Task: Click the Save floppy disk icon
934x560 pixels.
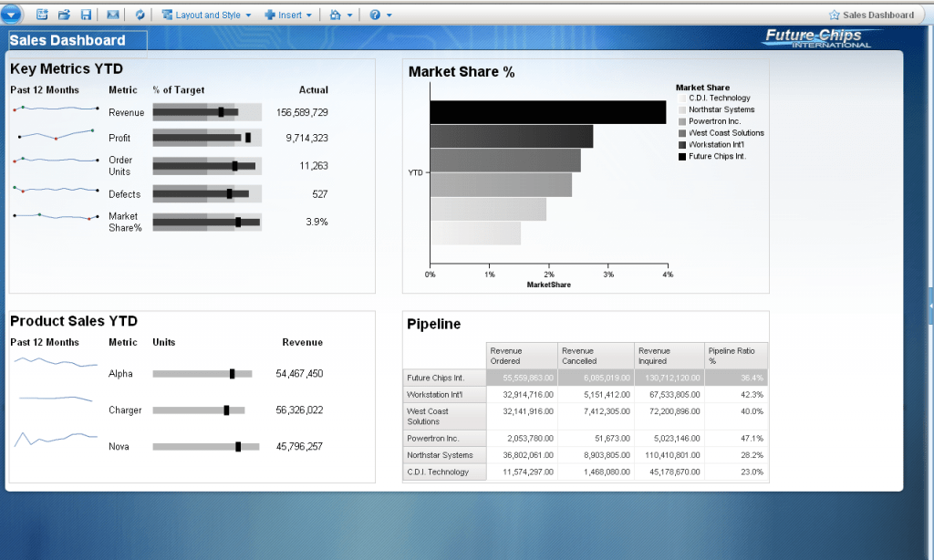Action: (x=87, y=15)
